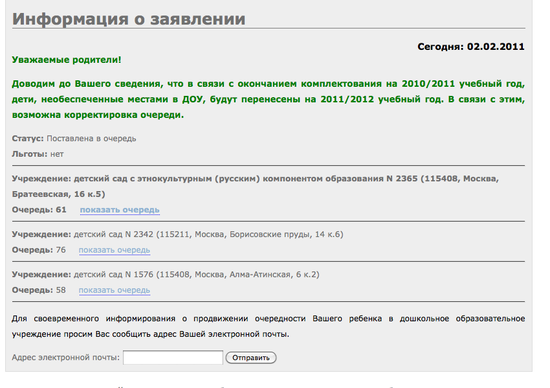550x388 pixels.
Task: Click the date text 'Сегодня: 02.02.2011'
Action: click(471, 47)
